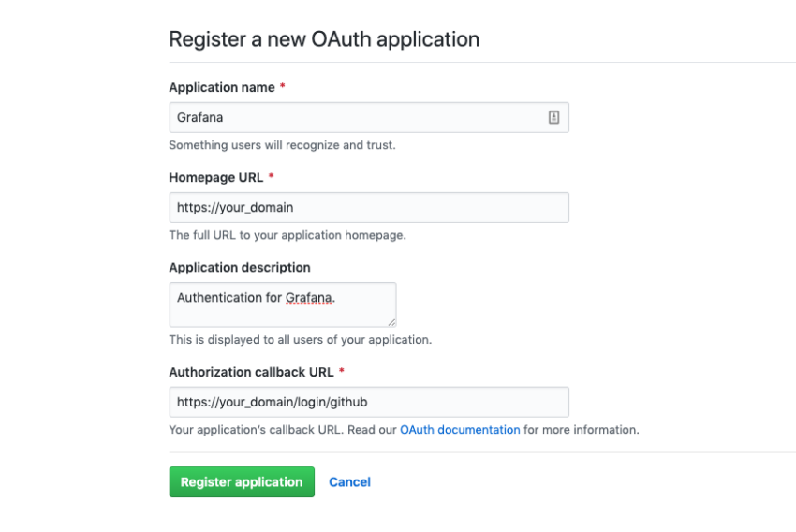Focus the Authorization callback URL input field

coord(369,402)
